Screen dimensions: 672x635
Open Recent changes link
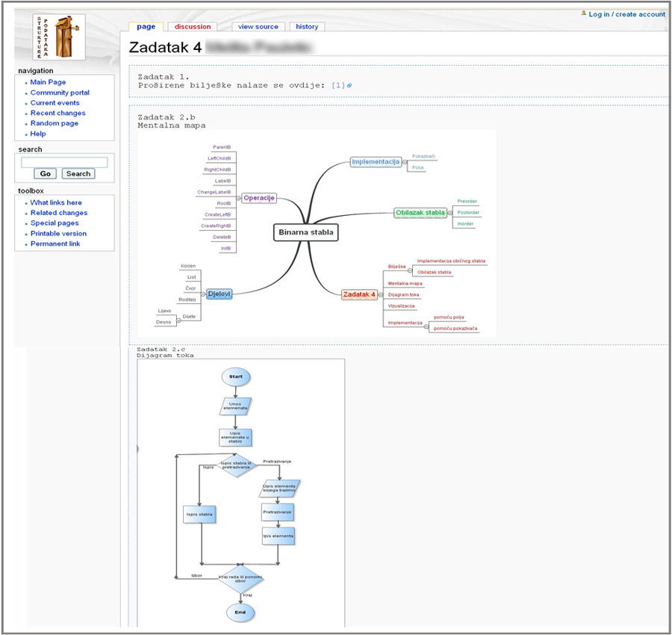point(57,113)
